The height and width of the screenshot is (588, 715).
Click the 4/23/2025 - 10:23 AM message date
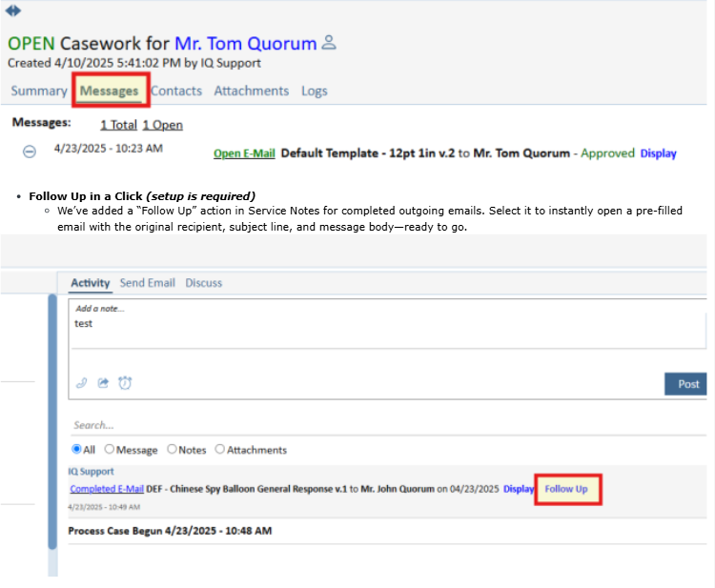pos(109,149)
